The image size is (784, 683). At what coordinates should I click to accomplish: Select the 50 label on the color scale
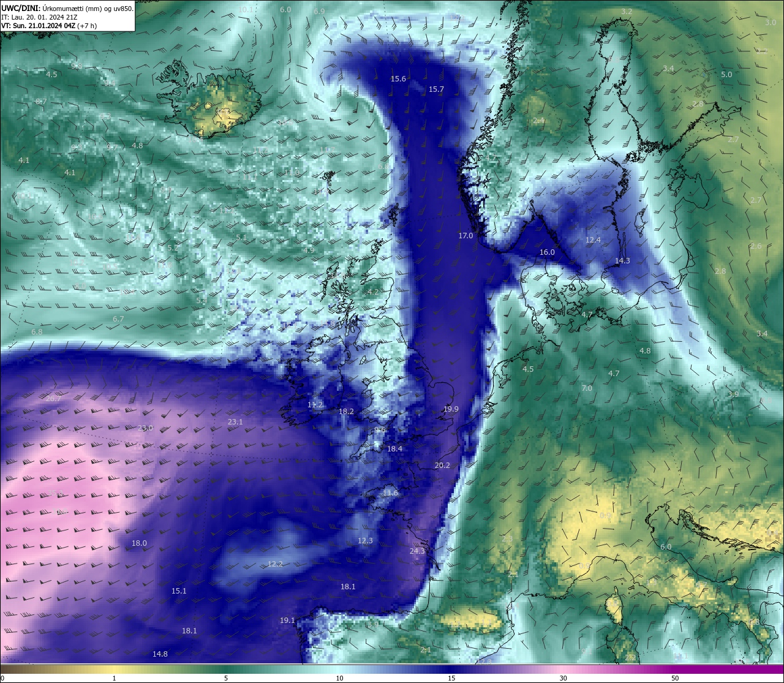click(x=675, y=678)
